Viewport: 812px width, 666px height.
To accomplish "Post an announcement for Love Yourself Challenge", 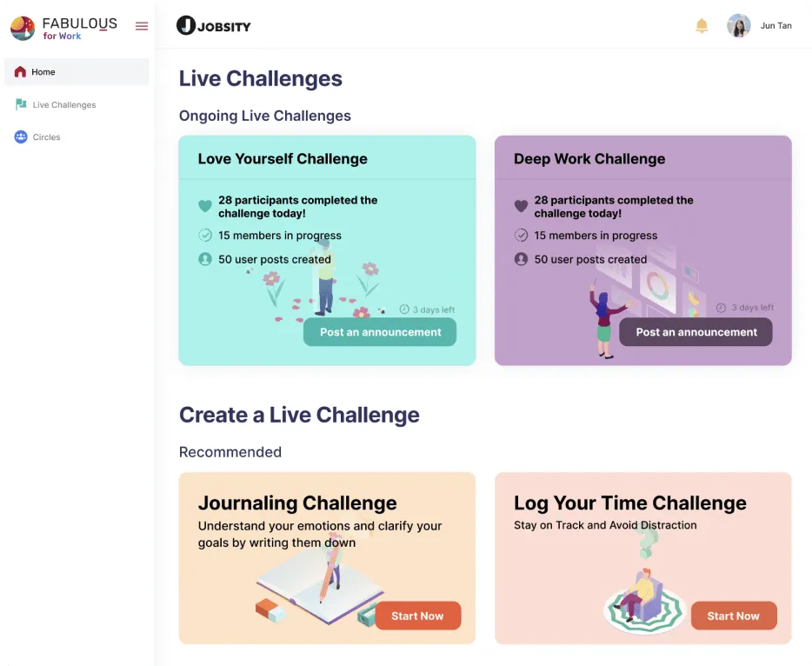I will pos(380,332).
